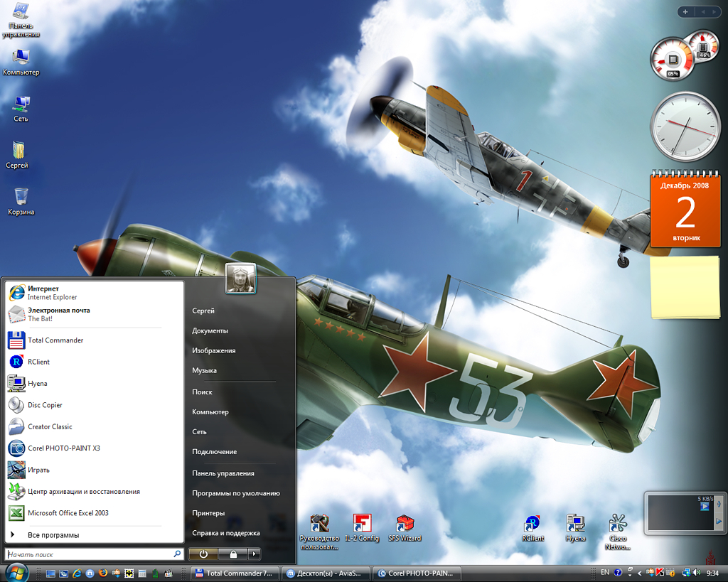
Task: Click the CPU meter gadget
Action: coord(673,60)
